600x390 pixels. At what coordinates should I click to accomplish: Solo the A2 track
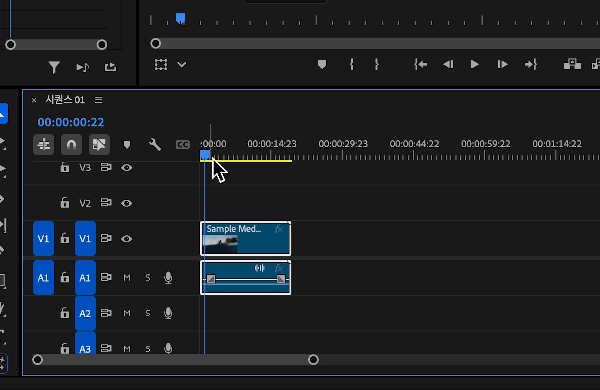[x=148, y=313]
